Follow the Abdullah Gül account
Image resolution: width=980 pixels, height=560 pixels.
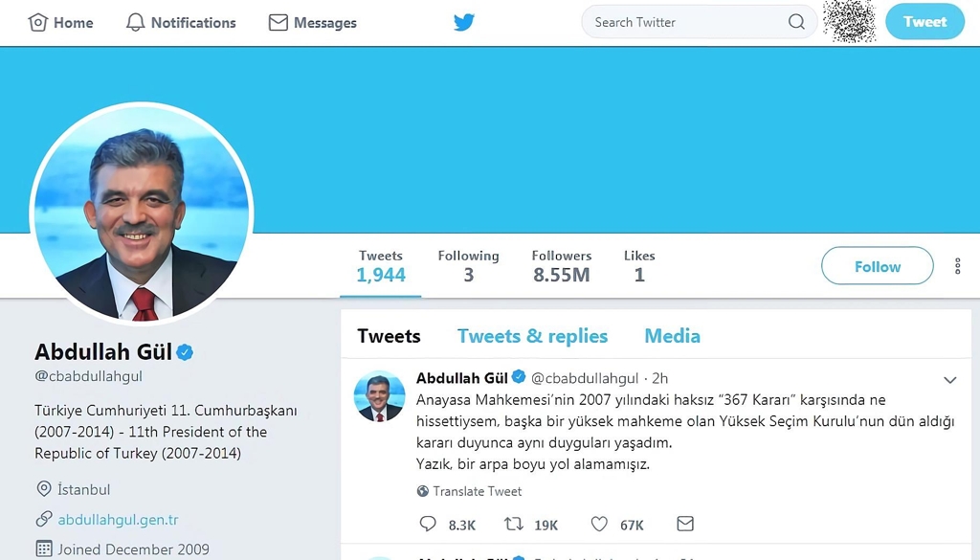[877, 266]
